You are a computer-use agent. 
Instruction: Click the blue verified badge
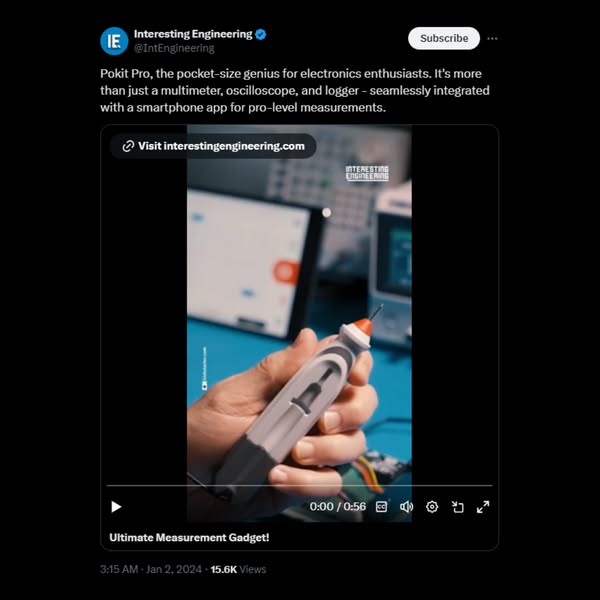[261, 34]
